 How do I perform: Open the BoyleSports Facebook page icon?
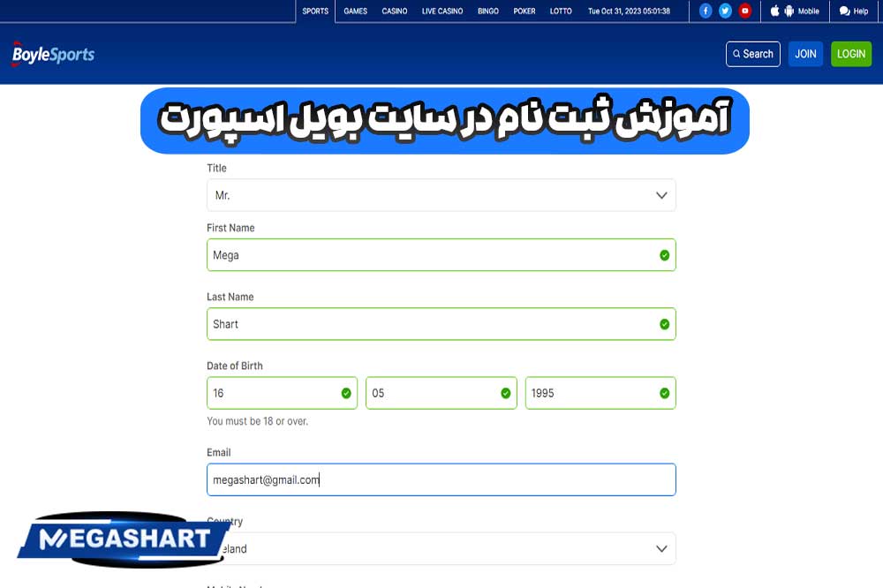(705, 11)
